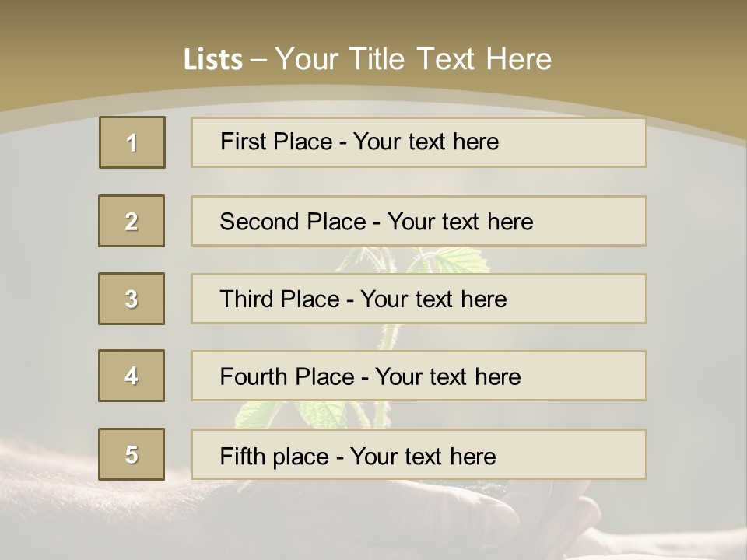This screenshot has height=560, width=747.
Task: Click empty right end of Third Place bar
Action: pyautogui.click(x=599, y=299)
